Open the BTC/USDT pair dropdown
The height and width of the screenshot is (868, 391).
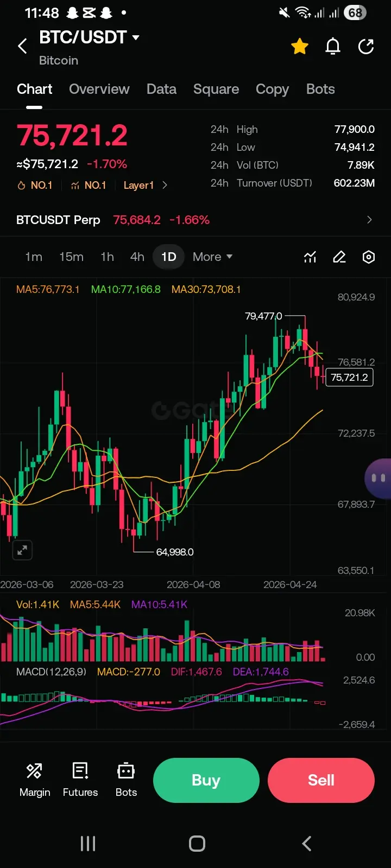coord(90,37)
